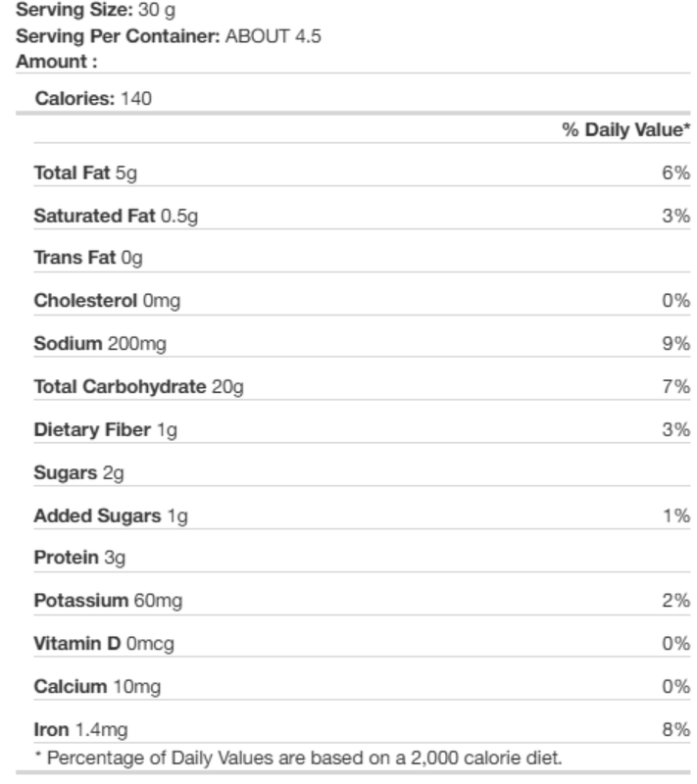Select the Calories 140 row
Screen dimensions: 697x784
pos(353,98)
